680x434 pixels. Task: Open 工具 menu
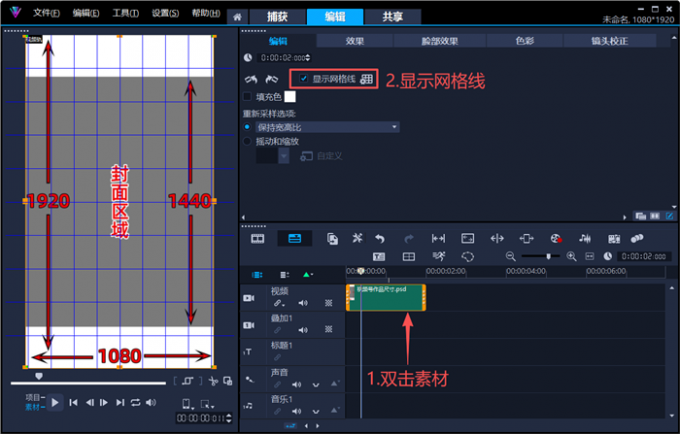[x=125, y=13]
